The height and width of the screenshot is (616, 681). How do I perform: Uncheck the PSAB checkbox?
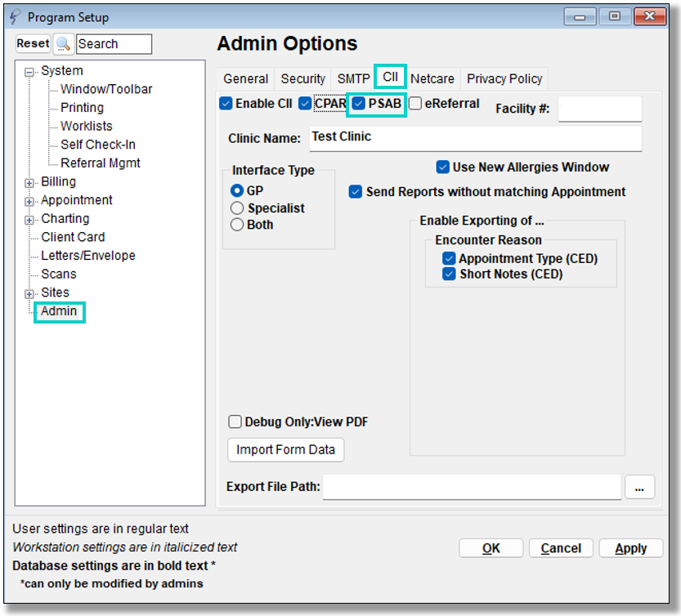point(359,104)
